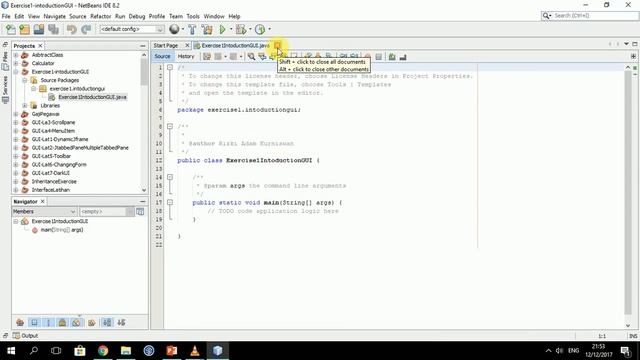Open the Members dropdown in Navigator
The image size is (640, 360).
(x=44, y=211)
